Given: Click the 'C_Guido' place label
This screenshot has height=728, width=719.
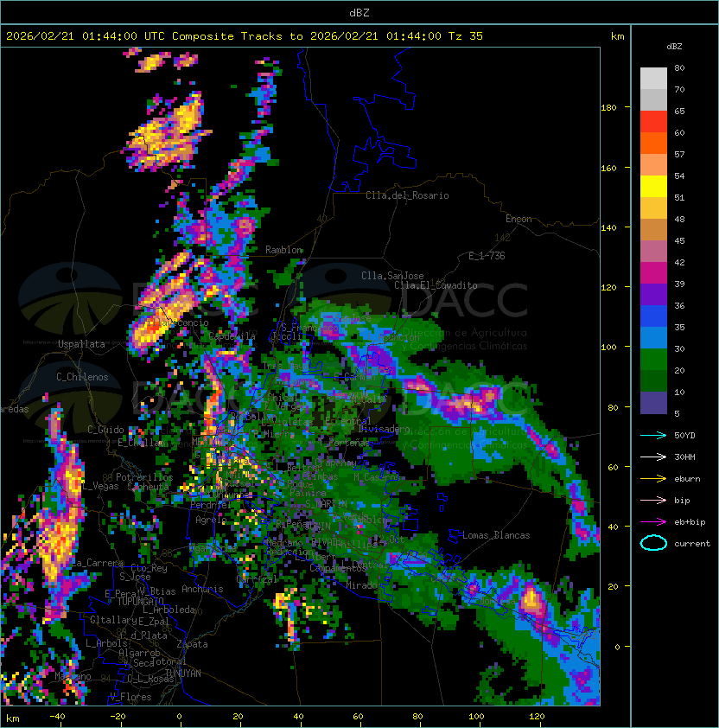Looking at the screenshot, I should 105,430.
